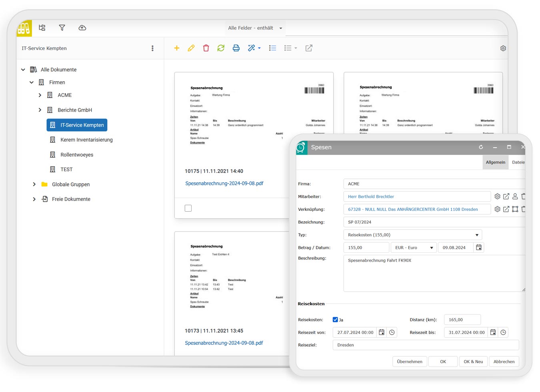This screenshot has width=540, height=392.
Task: Click the cloud upload icon
Action: pyautogui.click(x=82, y=28)
